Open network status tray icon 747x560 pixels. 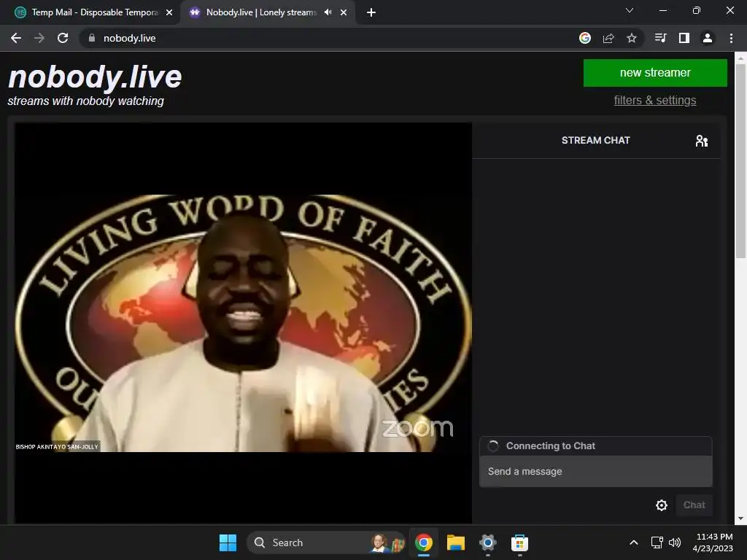pos(657,542)
